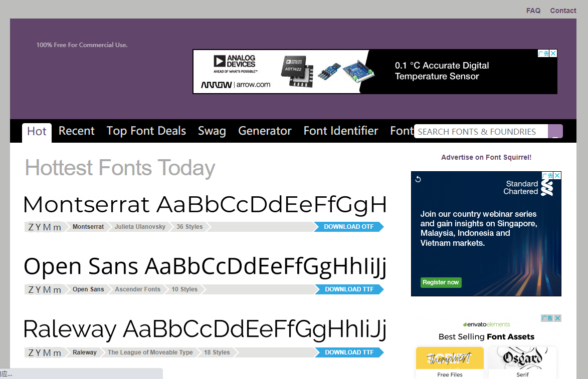Click ad info icon on Standard Chartered ad
Viewport: 588px width, 379px height.
click(x=547, y=175)
